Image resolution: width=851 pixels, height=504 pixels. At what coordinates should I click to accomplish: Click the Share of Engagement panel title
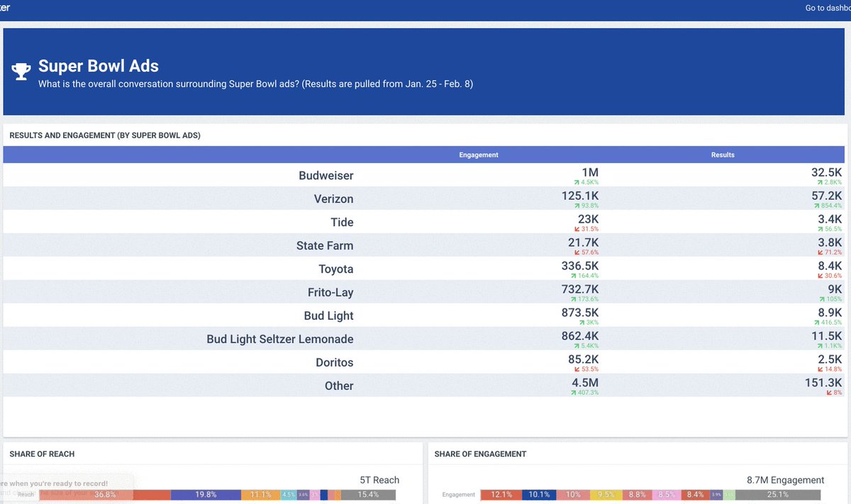pos(480,454)
